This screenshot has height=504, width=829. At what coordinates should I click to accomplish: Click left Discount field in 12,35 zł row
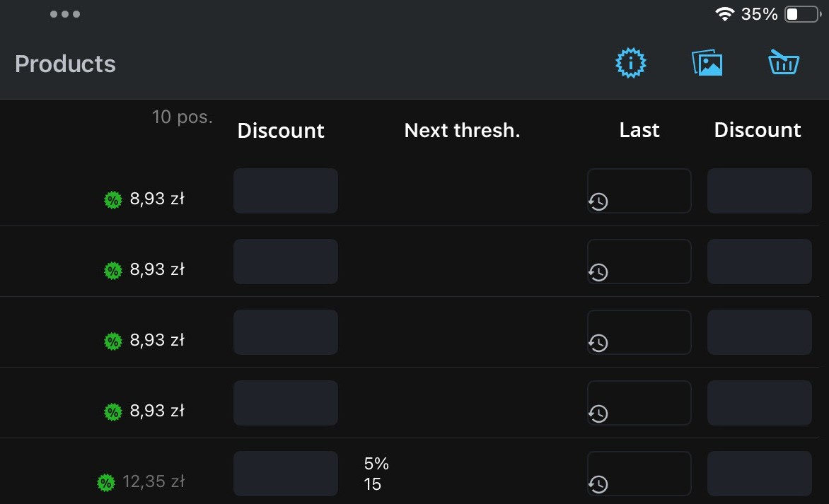point(286,474)
